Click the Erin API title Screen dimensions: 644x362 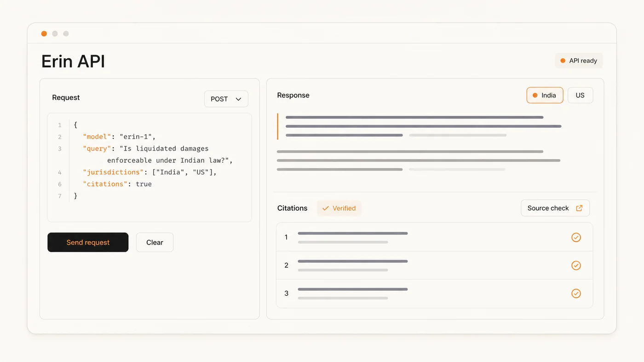click(x=73, y=61)
